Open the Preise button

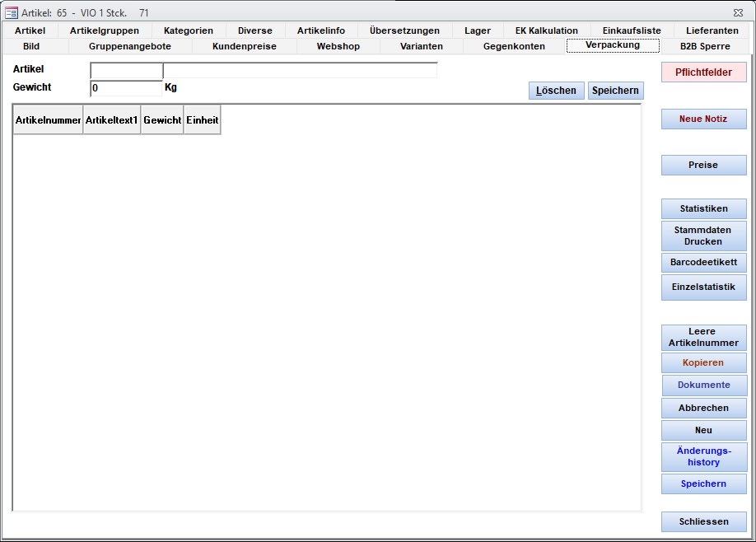tap(703, 166)
